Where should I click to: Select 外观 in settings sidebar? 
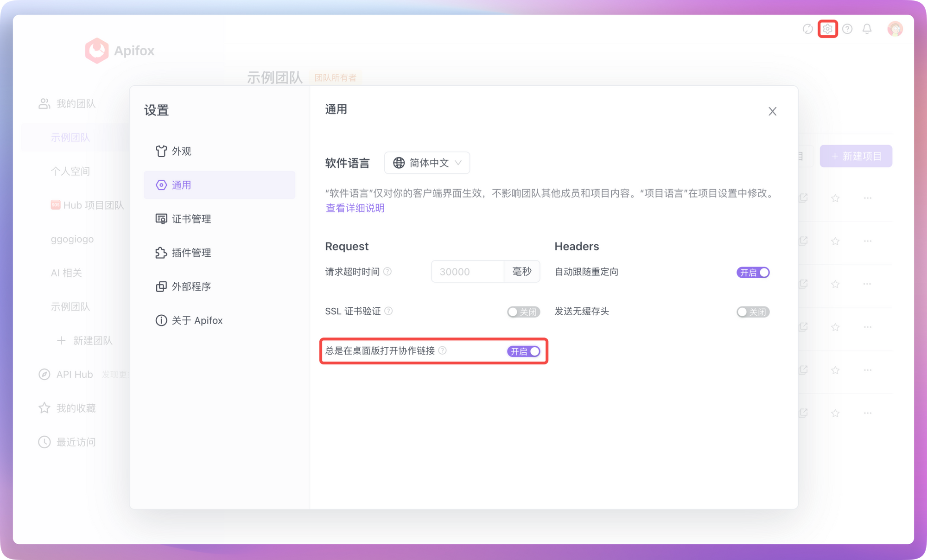(x=219, y=151)
